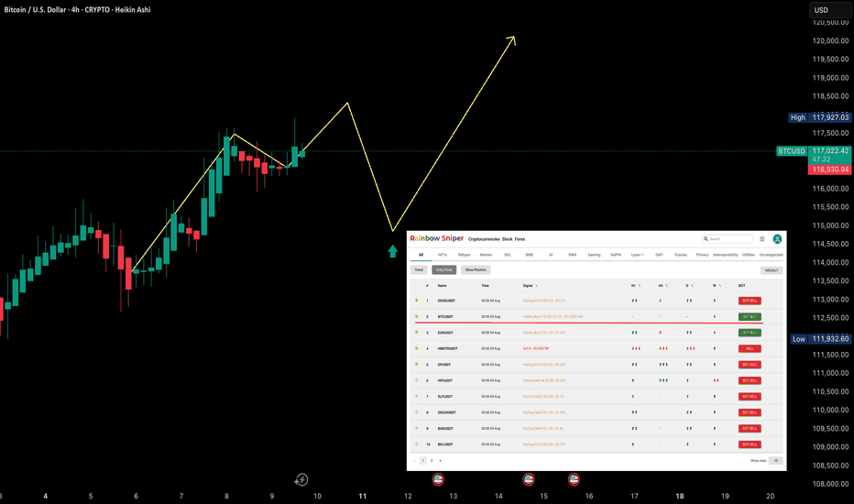Viewport: 854px width, 504px height.
Task: Click the search magnifier icon
Action: pyautogui.click(x=706, y=238)
